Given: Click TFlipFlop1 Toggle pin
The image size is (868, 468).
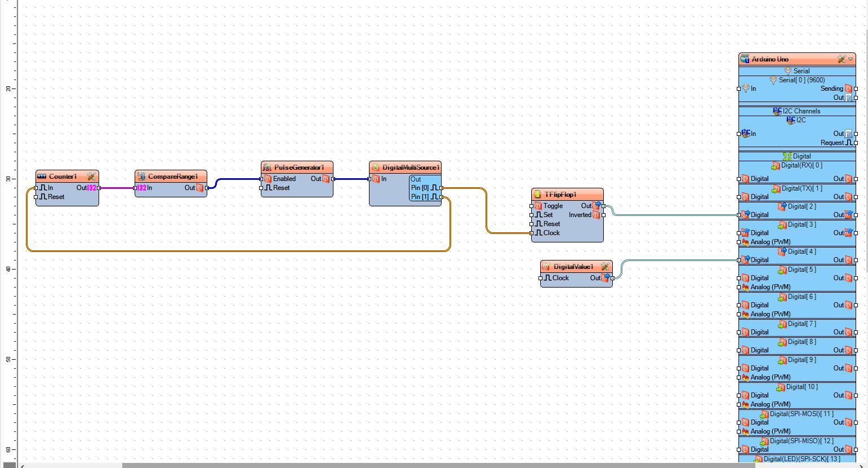Looking at the screenshot, I should tap(532, 206).
